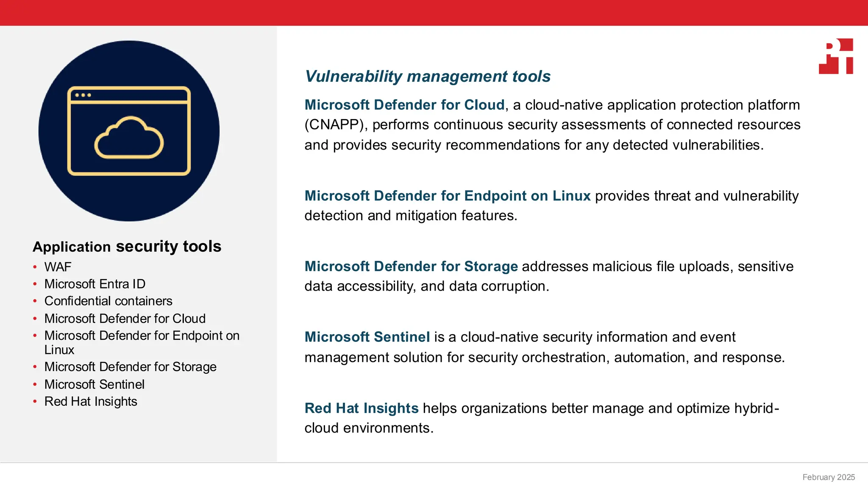This screenshot has width=868, height=488.
Task: Select 'Microsoft Defender for Storage' bullet in list
Action: [131, 366]
